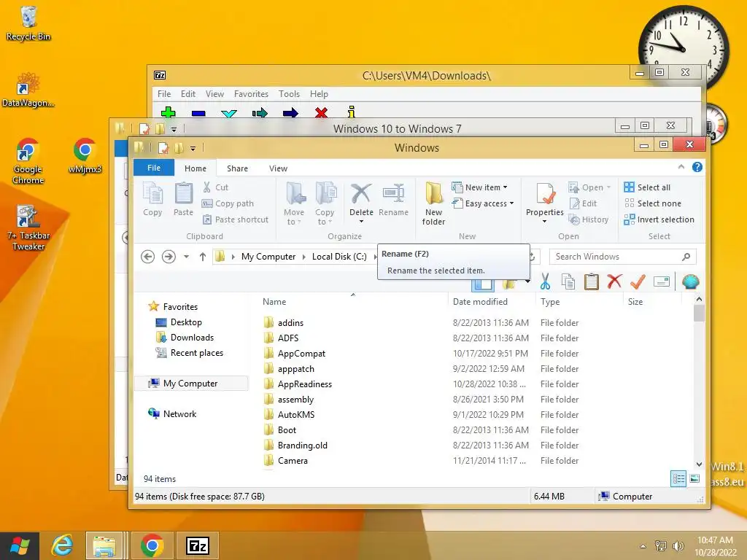The width and height of the screenshot is (747, 560).
Task: Click the Help question mark icon
Action: click(x=697, y=167)
